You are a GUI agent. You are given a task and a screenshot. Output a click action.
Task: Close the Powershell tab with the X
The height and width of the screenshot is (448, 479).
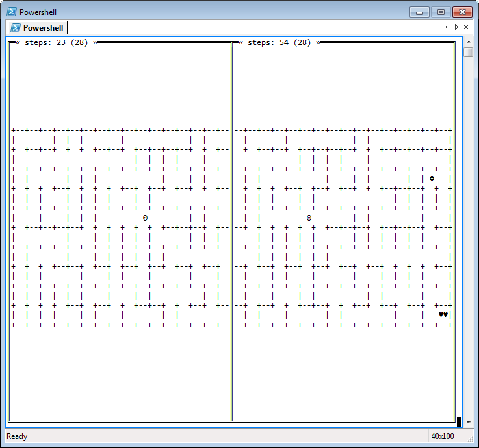coord(466,27)
